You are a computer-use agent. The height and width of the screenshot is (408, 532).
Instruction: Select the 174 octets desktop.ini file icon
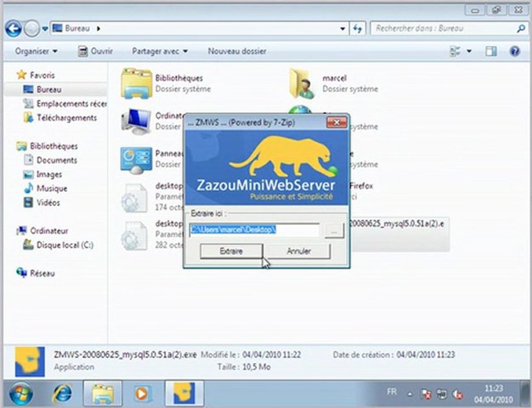click(135, 198)
